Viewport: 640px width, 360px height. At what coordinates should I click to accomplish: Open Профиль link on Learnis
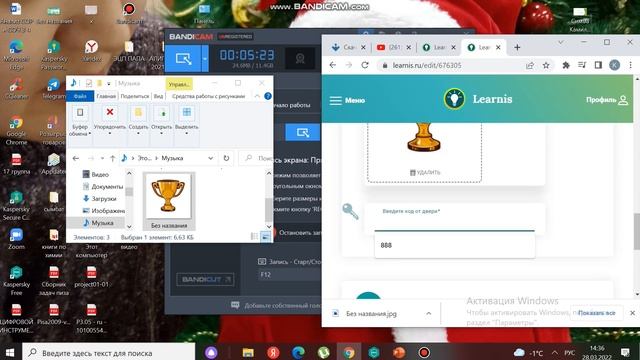[x=607, y=100]
